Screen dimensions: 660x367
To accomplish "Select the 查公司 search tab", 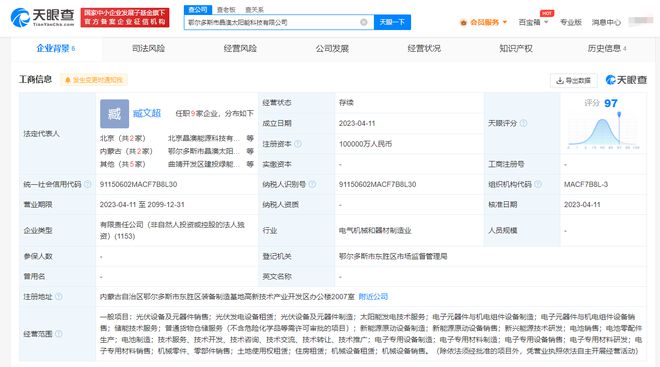I will coord(198,10).
